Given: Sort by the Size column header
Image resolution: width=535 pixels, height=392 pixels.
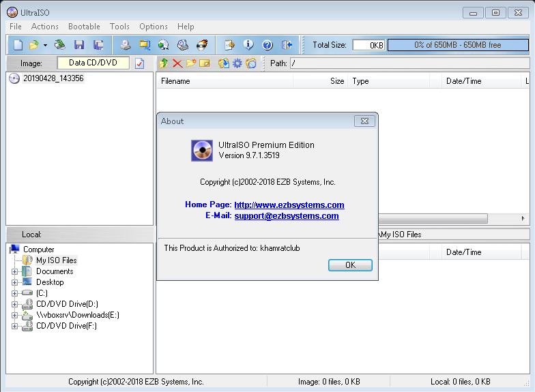Looking at the screenshot, I should [320, 81].
